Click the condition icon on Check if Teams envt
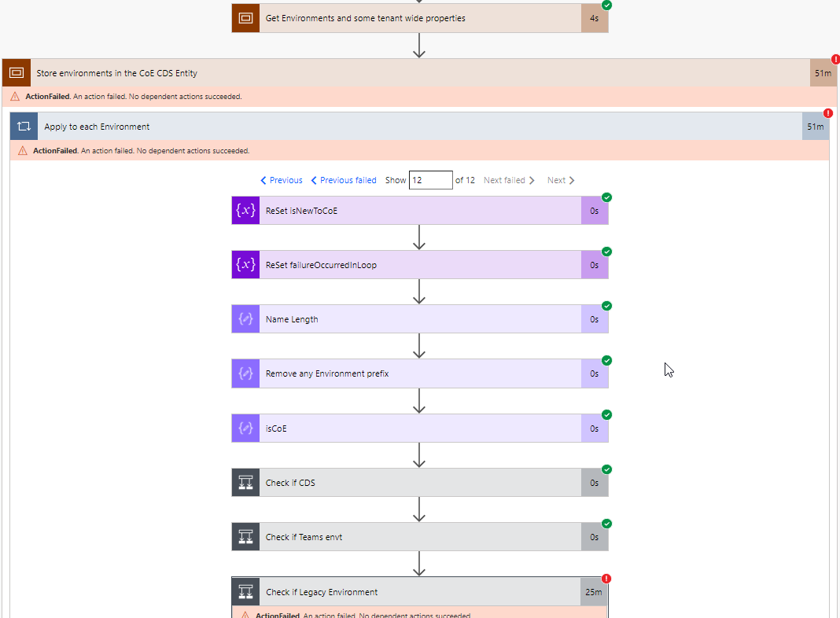Image resolution: width=840 pixels, height=618 pixels. click(245, 536)
